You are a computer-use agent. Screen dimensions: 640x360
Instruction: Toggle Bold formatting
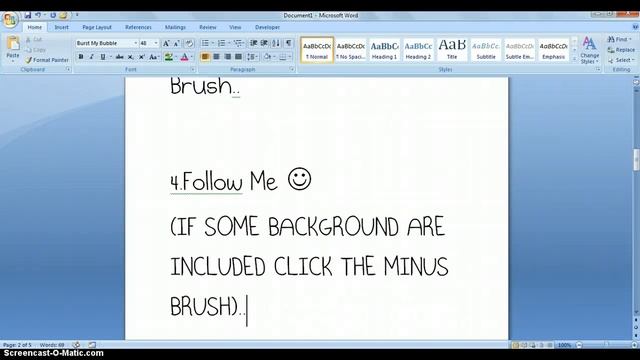pyautogui.click(x=81, y=57)
